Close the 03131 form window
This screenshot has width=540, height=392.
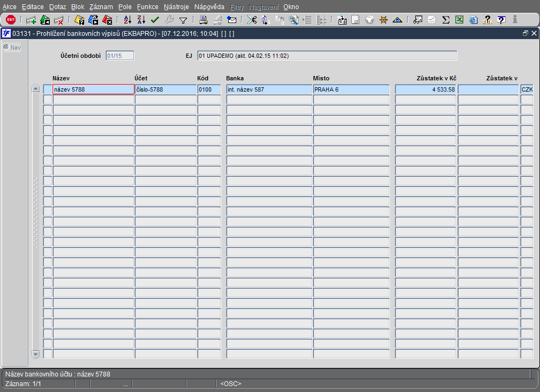[x=534, y=33]
